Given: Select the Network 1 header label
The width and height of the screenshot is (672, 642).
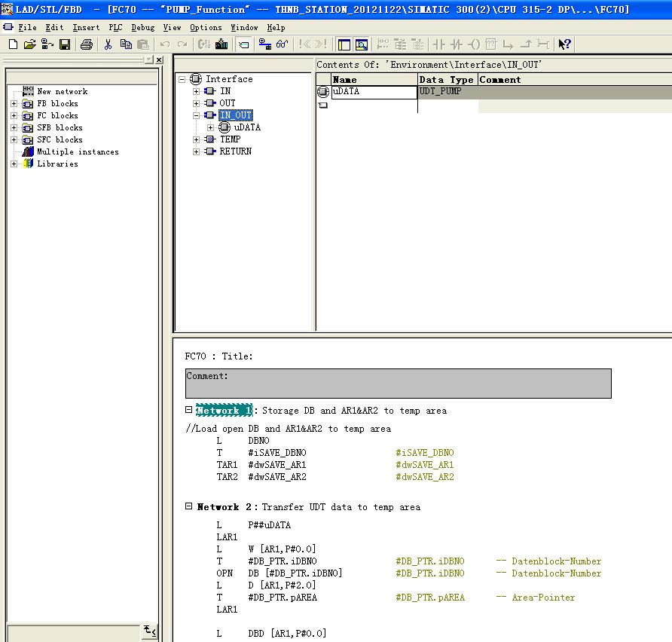Looking at the screenshot, I should coord(225,410).
